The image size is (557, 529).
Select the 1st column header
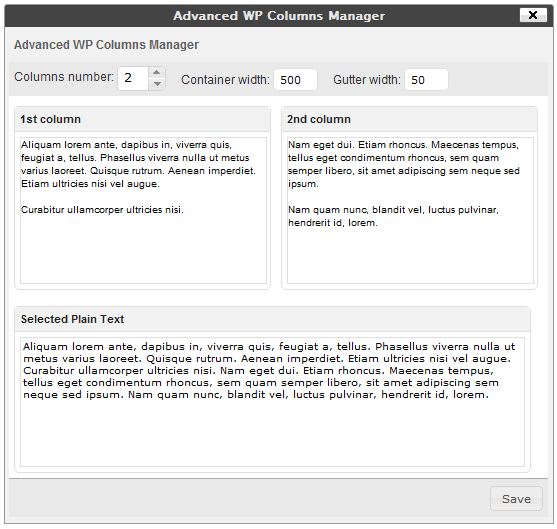(50, 119)
